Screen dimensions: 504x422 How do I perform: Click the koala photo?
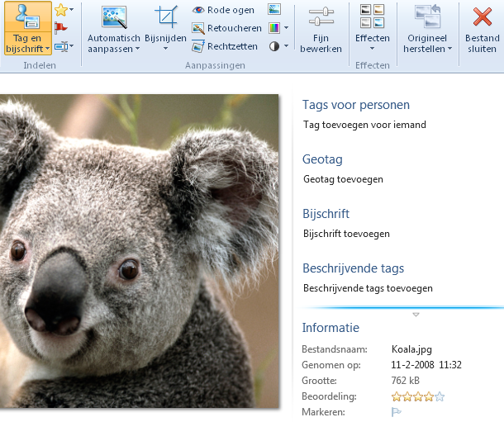click(x=139, y=251)
